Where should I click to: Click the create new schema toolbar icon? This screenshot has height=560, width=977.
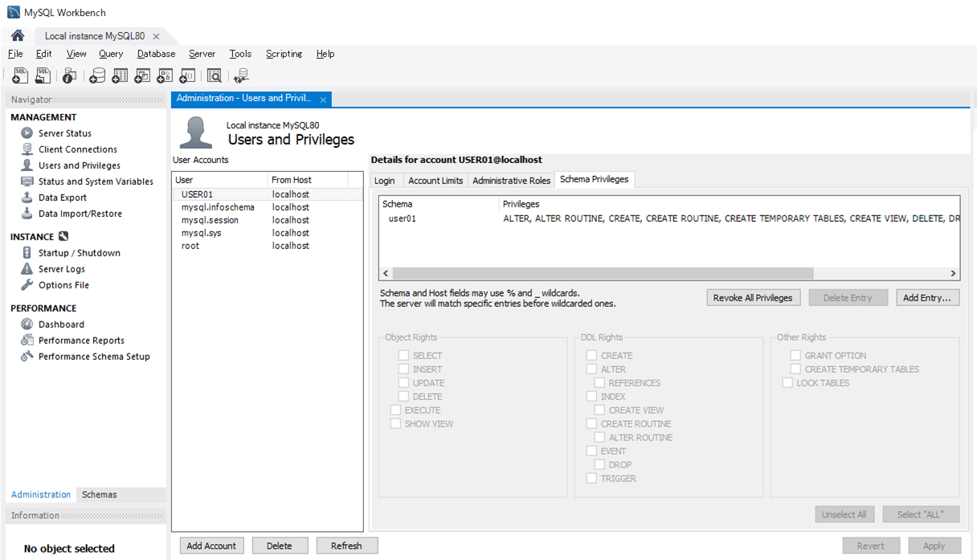point(97,76)
